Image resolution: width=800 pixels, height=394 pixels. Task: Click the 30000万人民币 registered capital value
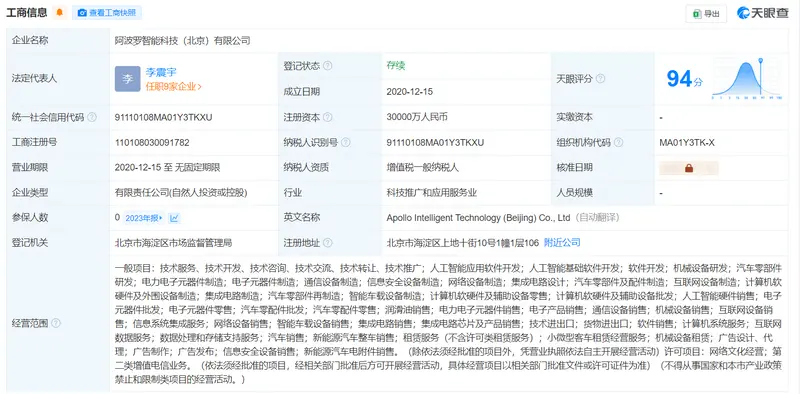pos(417,117)
